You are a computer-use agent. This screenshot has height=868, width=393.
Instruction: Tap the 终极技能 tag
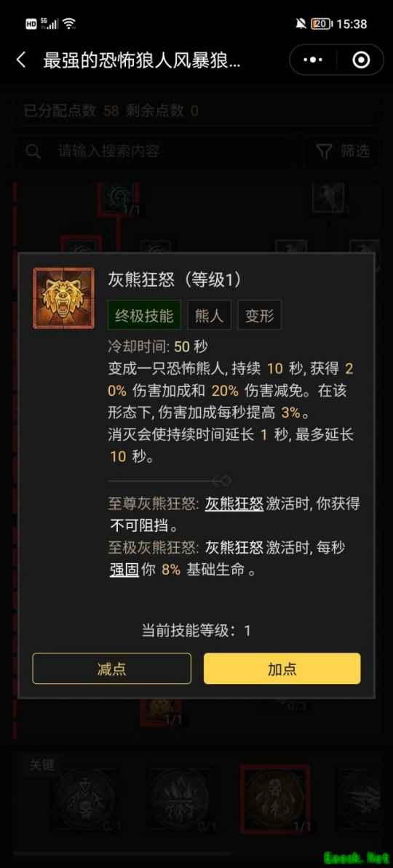[x=145, y=316]
